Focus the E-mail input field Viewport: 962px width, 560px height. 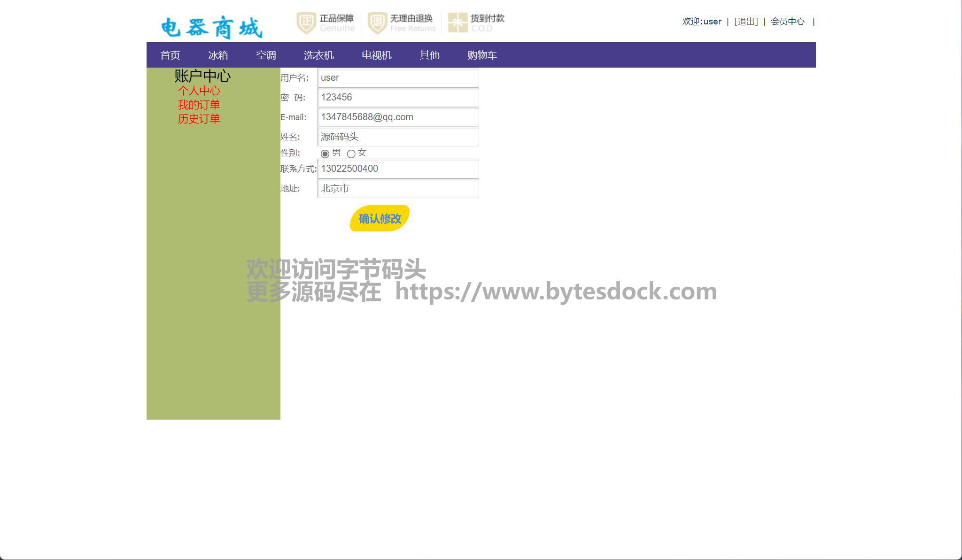(x=398, y=117)
